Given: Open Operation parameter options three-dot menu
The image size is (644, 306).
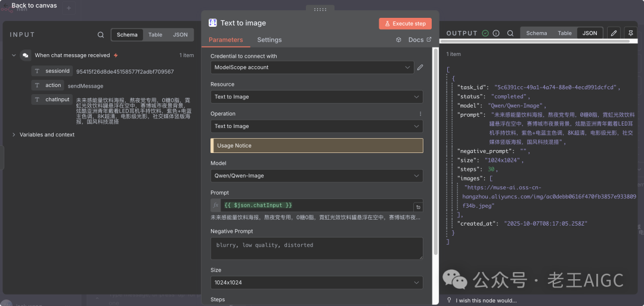Looking at the screenshot, I should (420, 114).
